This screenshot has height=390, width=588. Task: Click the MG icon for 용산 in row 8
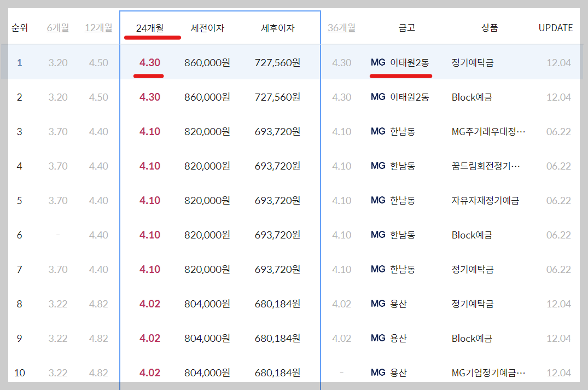pos(377,304)
